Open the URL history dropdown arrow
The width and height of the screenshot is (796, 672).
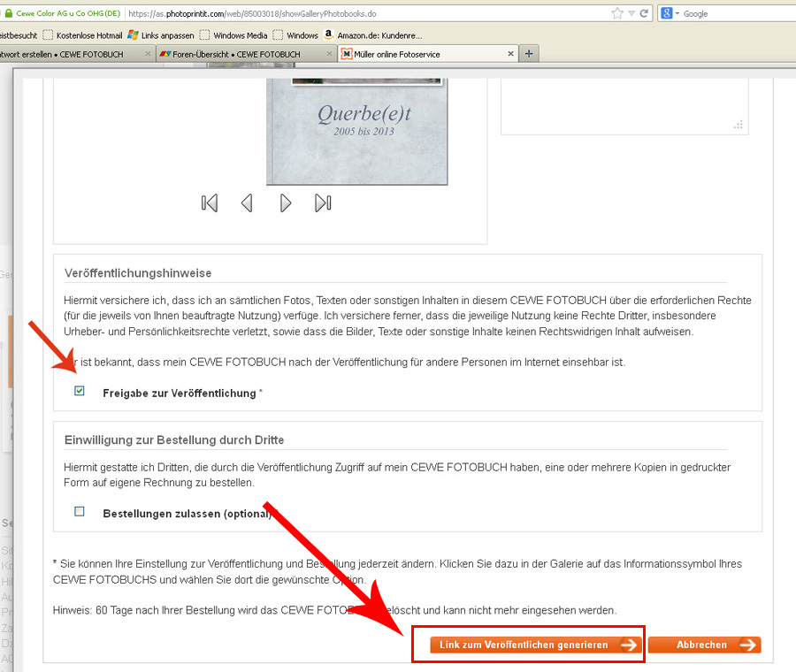[631, 13]
